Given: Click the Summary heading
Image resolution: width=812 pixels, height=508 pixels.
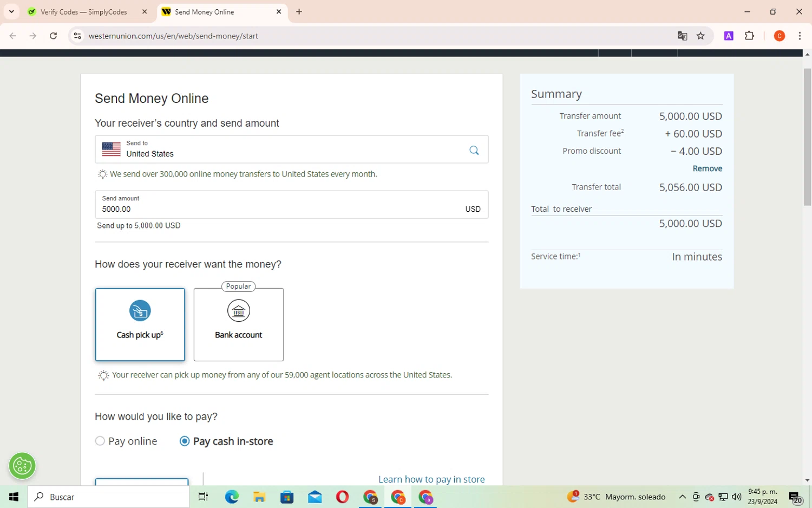Looking at the screenshot, I should point(556,94).
